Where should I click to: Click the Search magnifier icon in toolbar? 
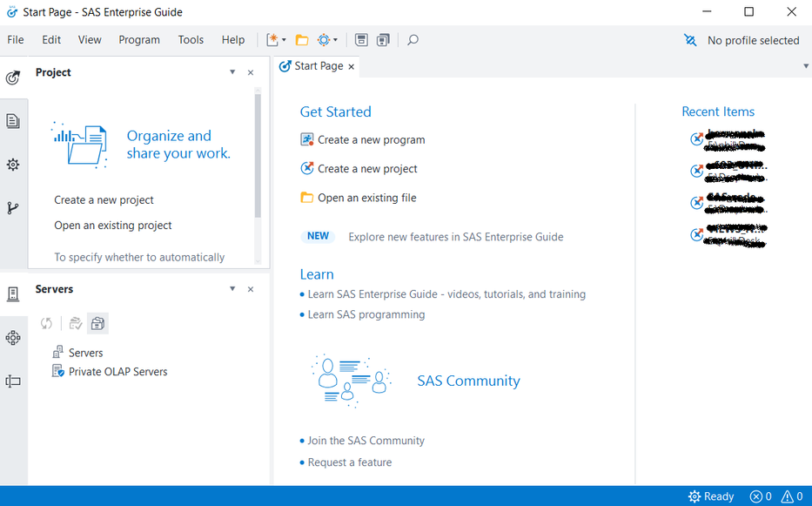[x=413, y=40]
